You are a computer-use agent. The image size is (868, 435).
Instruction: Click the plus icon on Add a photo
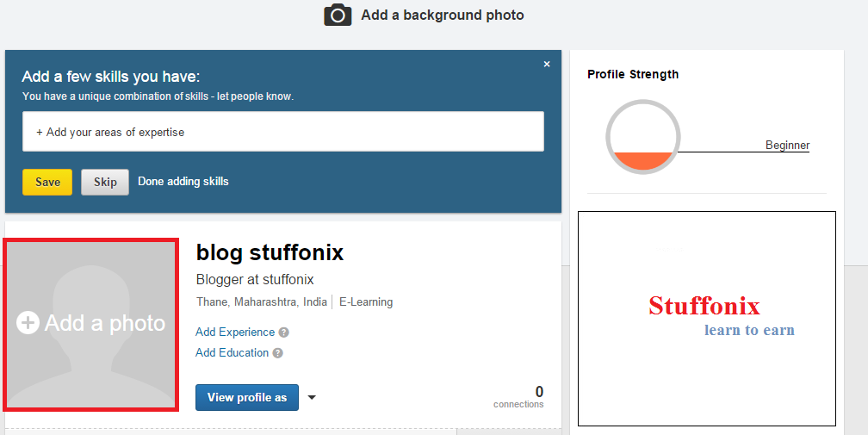click(x=28, y=323)
